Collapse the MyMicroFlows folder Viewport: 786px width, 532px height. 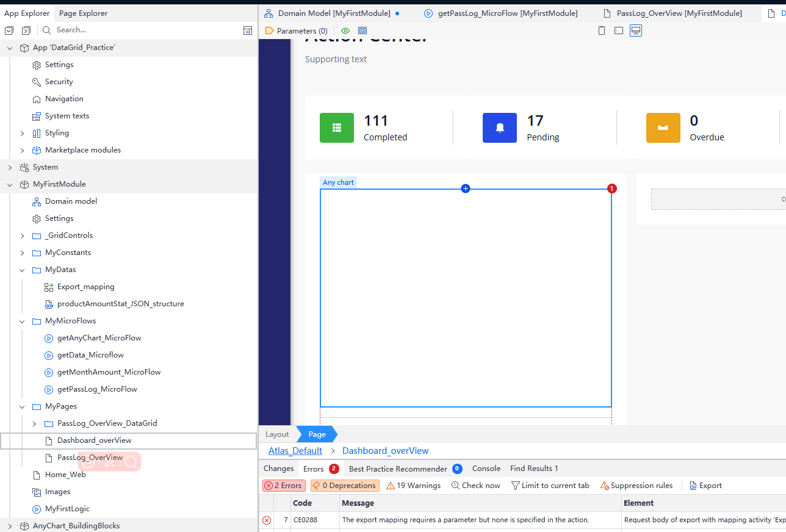(22, 321)
